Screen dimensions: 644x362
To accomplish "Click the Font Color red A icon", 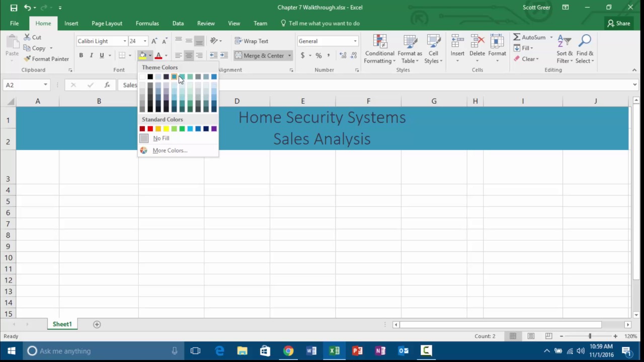I will point(158,55).
